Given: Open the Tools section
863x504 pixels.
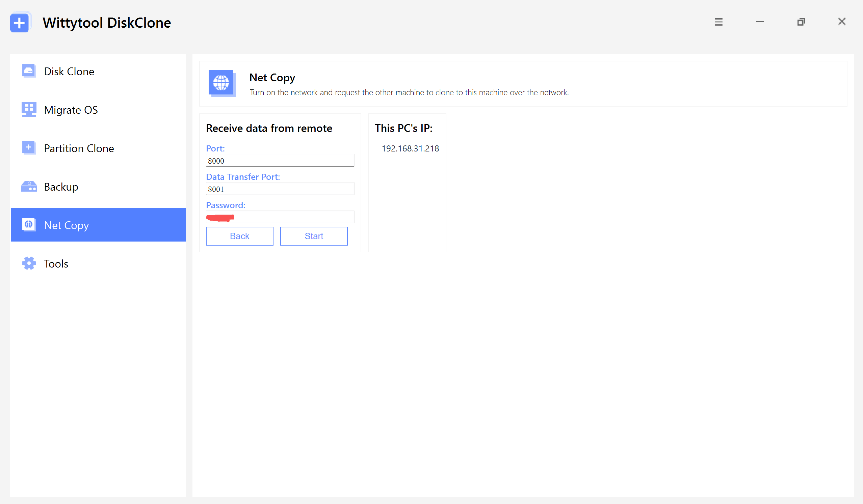Looking at the screenshot, I should coord(98,263).
